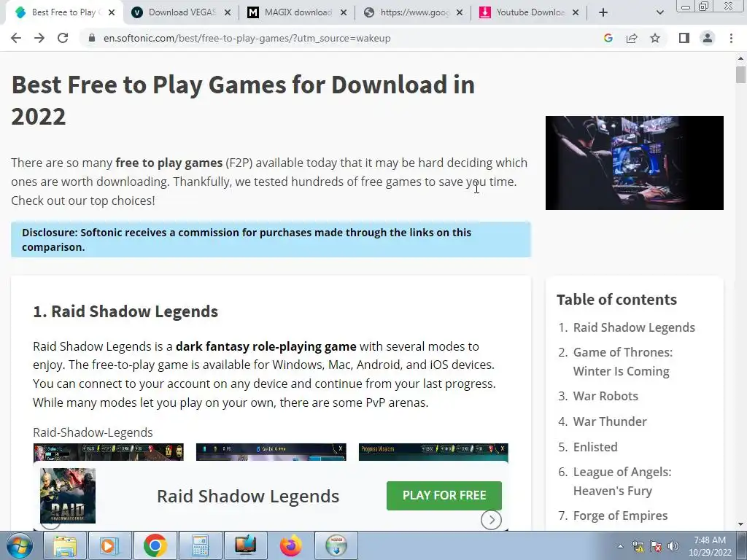Click PLAY FOR FREE button
The width and height of the screenshot is (747, 560).
[444, 495]
